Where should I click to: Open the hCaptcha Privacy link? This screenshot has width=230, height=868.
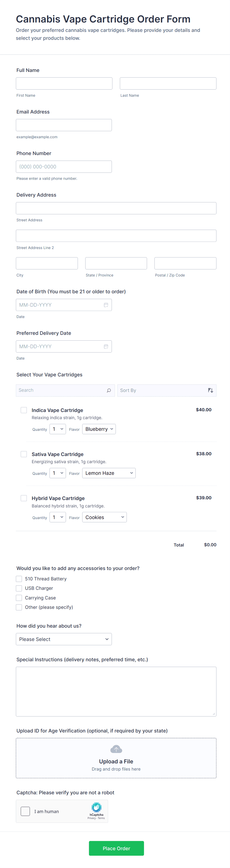(92, 818)
